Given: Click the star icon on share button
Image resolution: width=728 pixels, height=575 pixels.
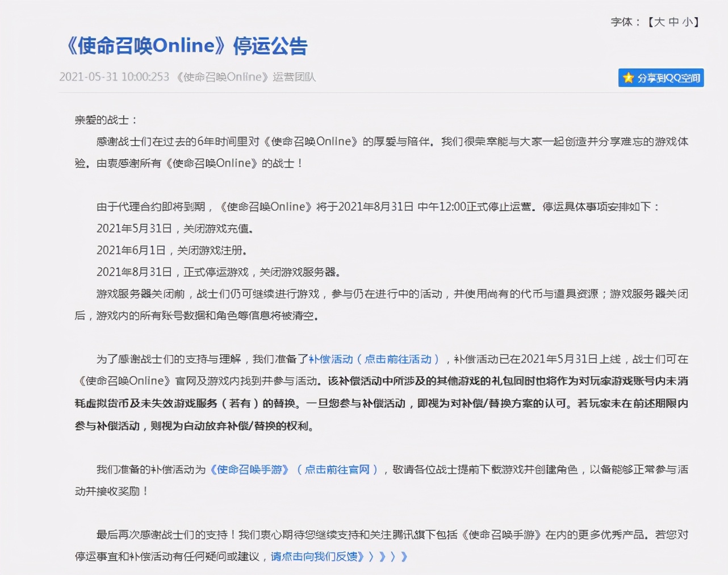Looking at the screenshot, I should click(628, 78).
